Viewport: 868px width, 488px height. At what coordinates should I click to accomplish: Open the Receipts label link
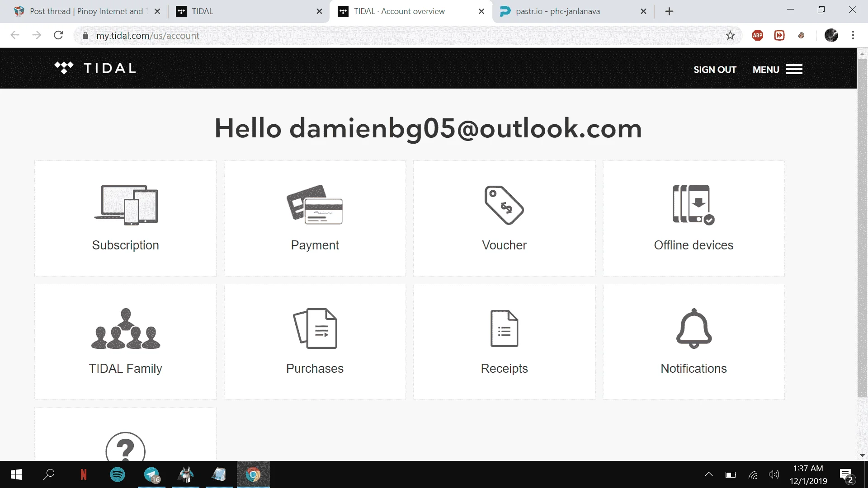[504, 368]
